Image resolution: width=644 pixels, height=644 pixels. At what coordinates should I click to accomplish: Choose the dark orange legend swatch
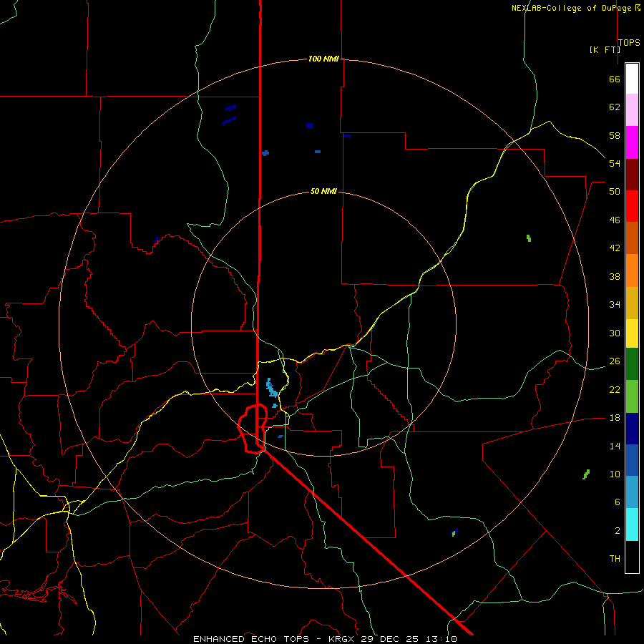[632, 238]
